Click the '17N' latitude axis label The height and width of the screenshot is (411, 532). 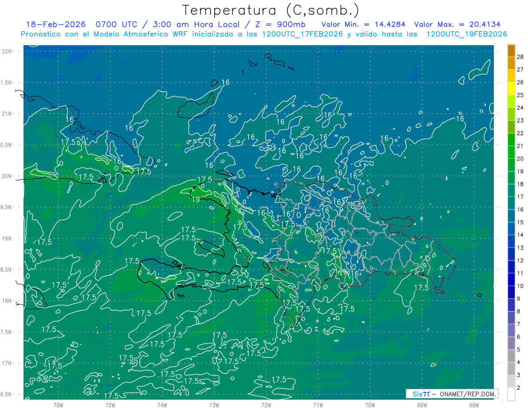click(7, 363)
